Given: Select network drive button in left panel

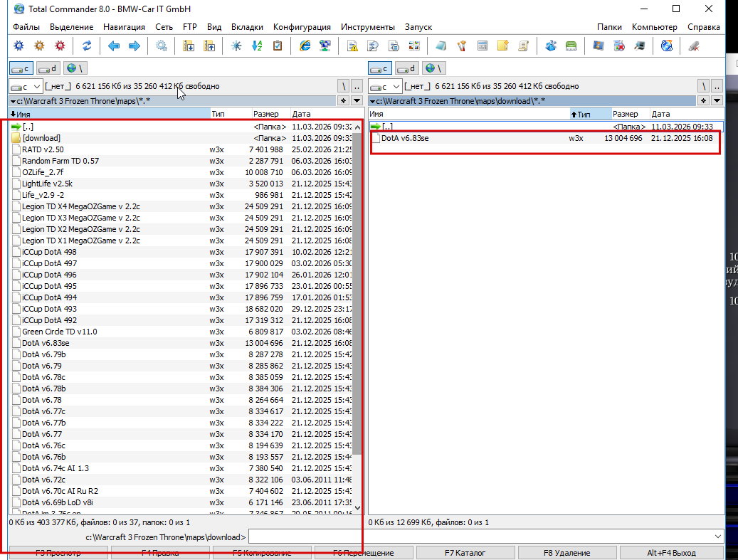Looking at the screenshot, I should [x=75, y=68].
